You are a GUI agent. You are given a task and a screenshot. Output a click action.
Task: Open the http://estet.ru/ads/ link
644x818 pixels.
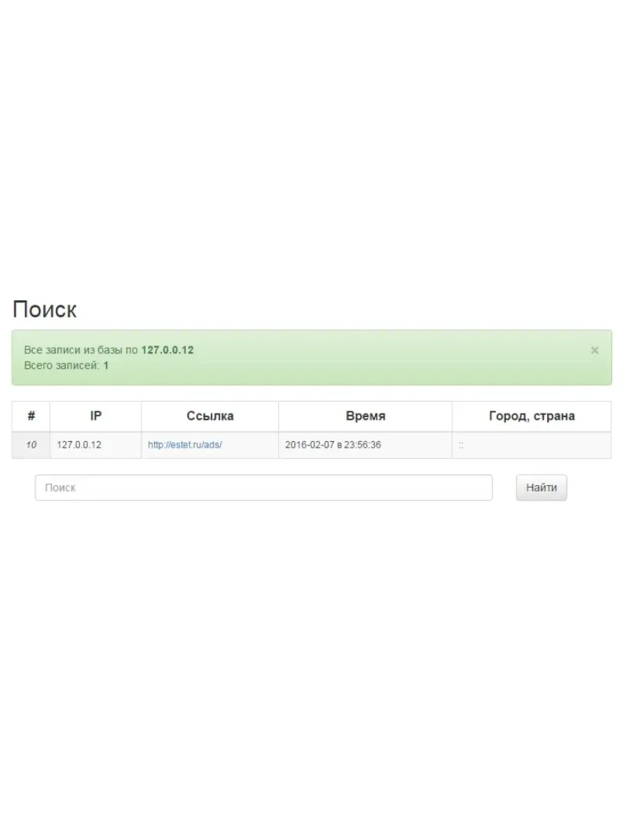(185, 445)
